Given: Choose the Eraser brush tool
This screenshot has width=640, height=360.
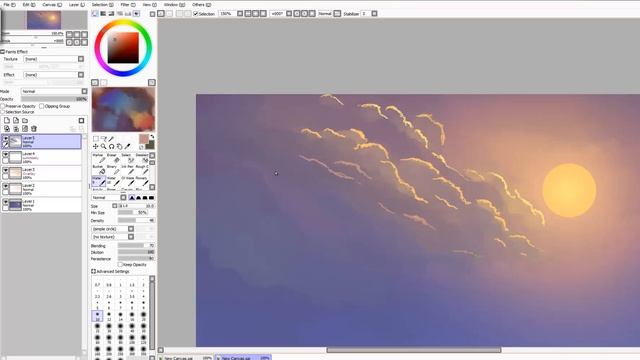Looking at the screenshot, I should point(113,158).
